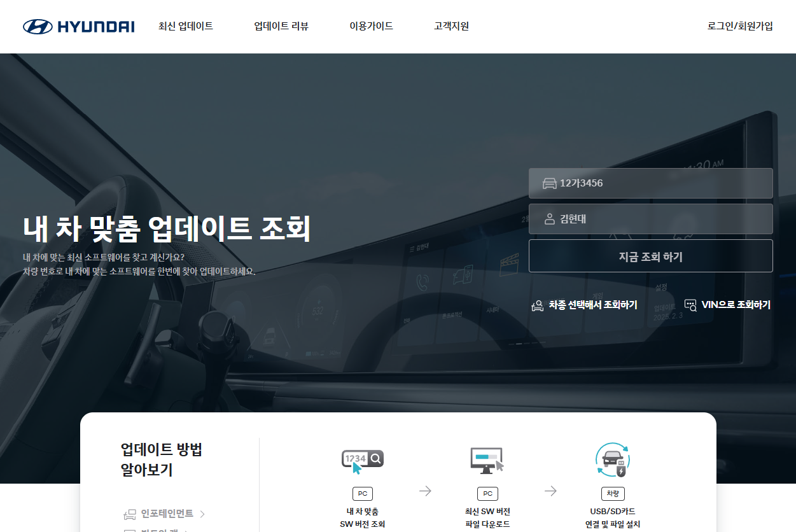The image size is (796, 532).
Task: Click the USB/SD card vehicle install icon
Action: click(x=612, y=459)
